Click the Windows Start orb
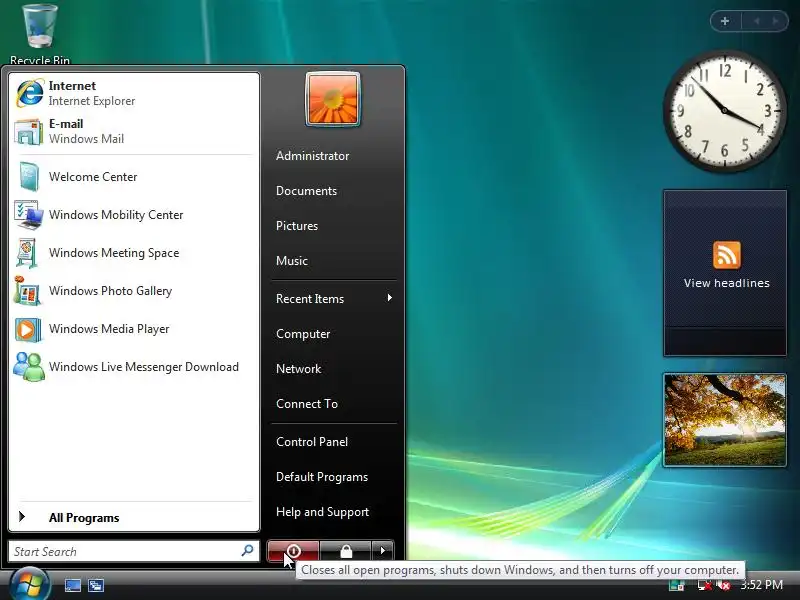 click(x=30, y=584)
